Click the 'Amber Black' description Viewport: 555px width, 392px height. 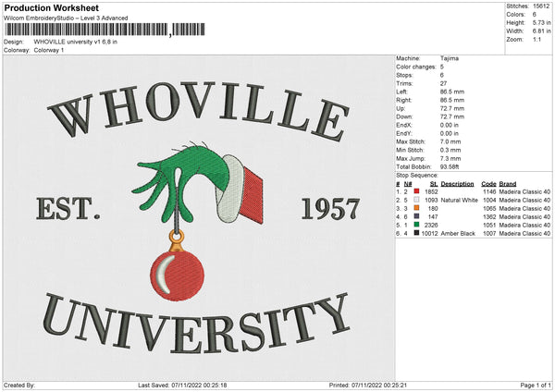coord(458,234)
